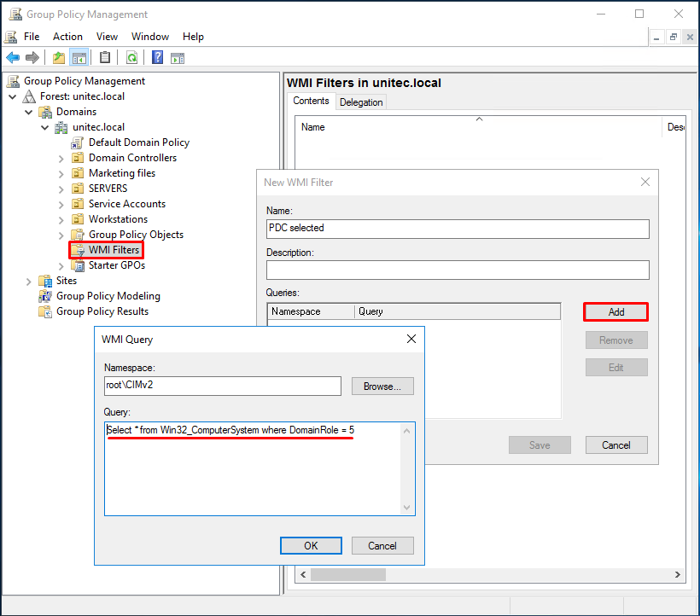Click the Refresh toolbar icon
Screen dimensions: 700x616
tap(131, 58)
